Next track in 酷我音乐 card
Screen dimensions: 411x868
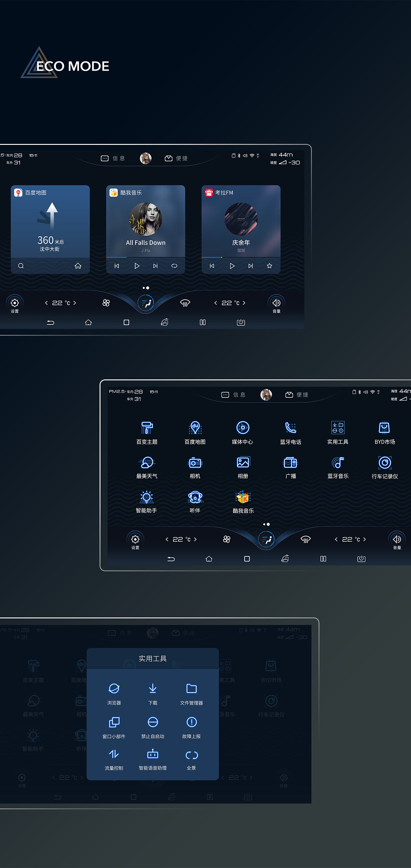[x=155, y=266]
